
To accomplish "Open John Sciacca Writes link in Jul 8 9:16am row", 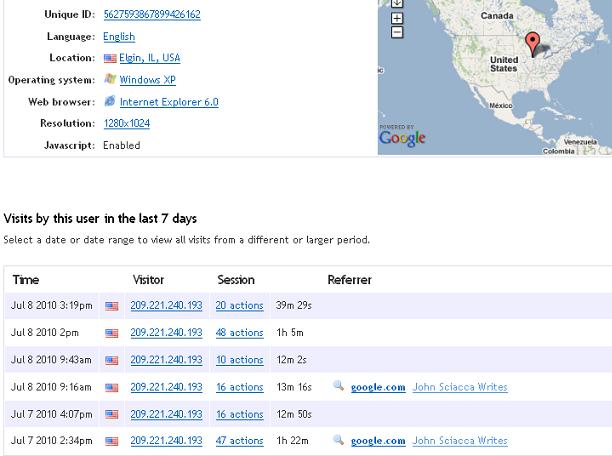I will (x=460, y=387).
